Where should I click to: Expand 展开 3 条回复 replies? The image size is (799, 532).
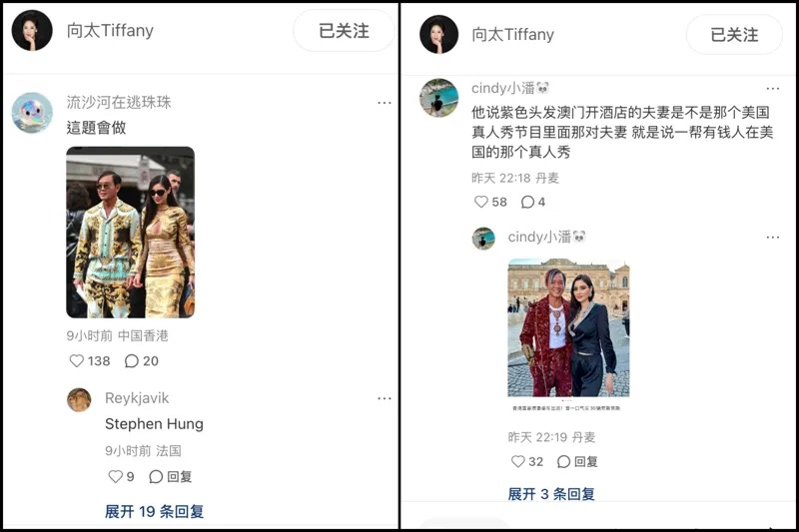pos(551,494)
